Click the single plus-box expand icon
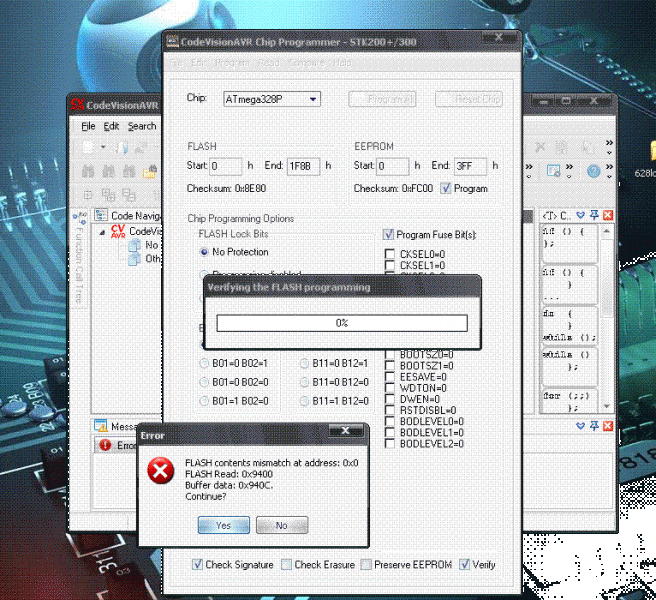656x600 pixels. (x=88, y=195)
